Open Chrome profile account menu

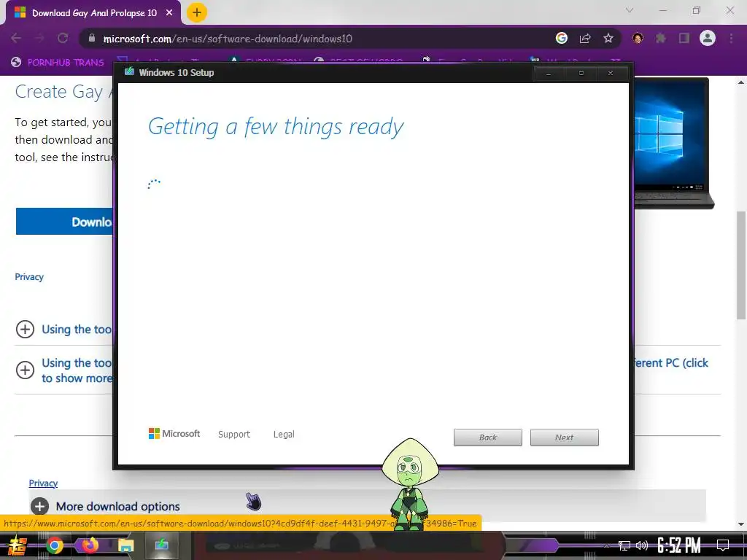click(x=708, y=38)
